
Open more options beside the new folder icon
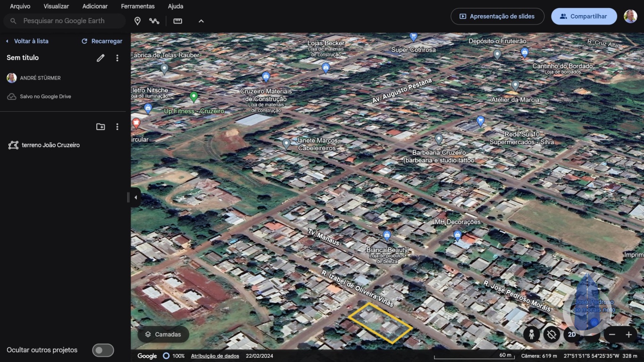pos(117,127)
